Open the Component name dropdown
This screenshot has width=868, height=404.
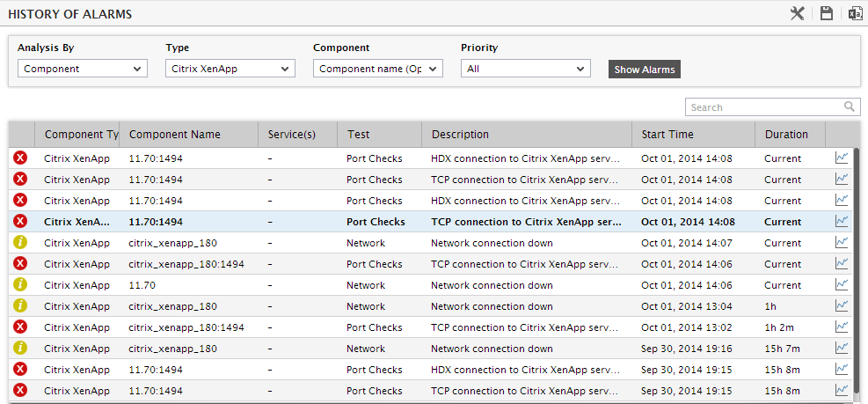(x=378, y=69)
